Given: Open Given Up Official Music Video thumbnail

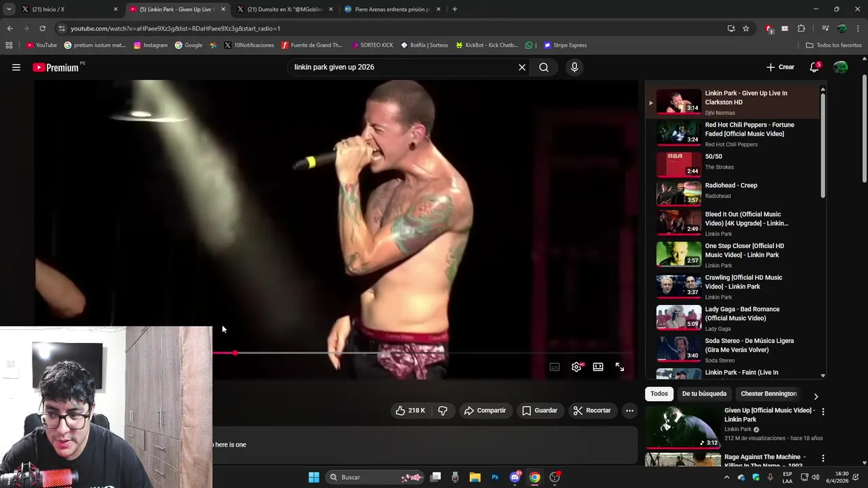Looking at the screenshot, I should 682,426.
